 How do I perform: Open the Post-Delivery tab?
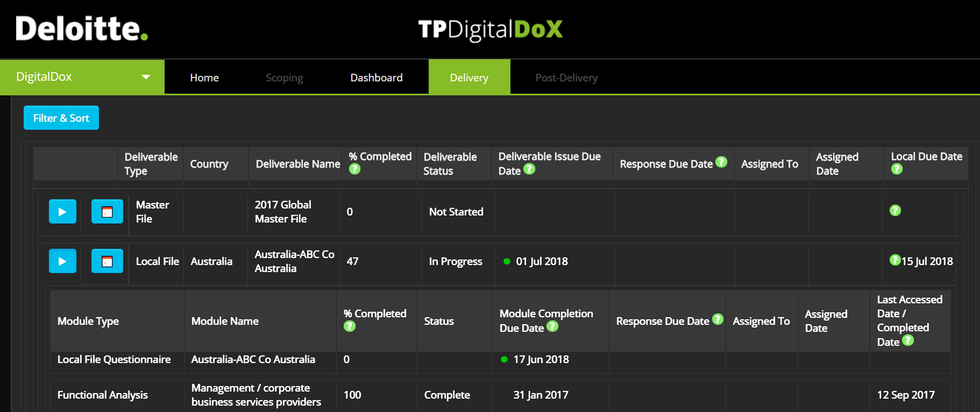pyautogui.click(x=566, y=78)
